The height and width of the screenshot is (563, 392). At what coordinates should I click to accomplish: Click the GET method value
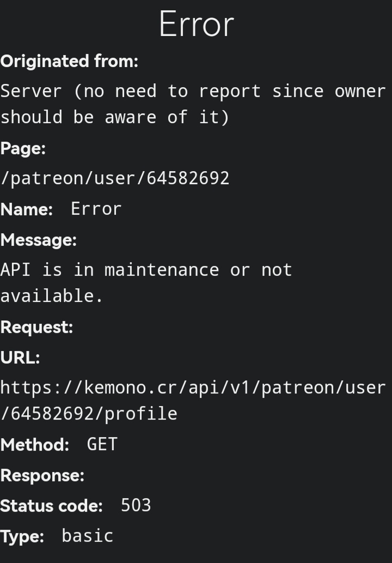coord(102,444)
